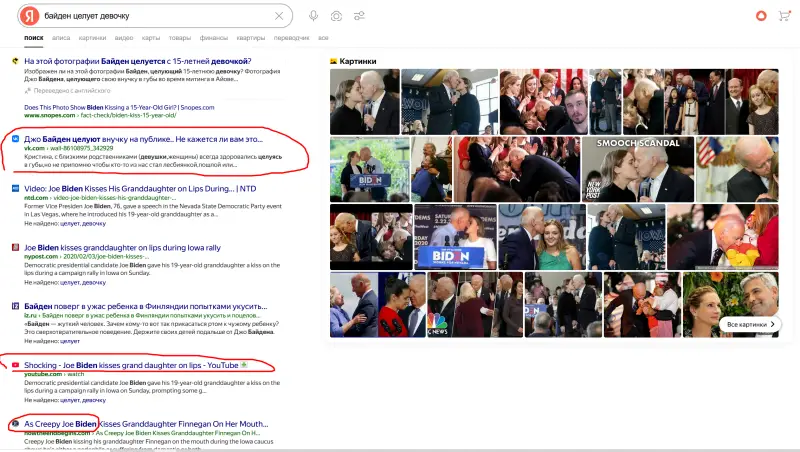Click the 'Картинки' block heading

(x=356, y=61)
